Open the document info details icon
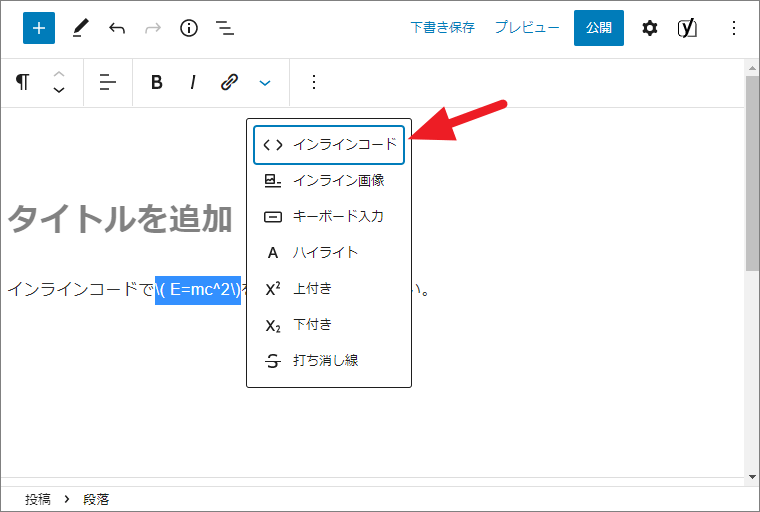Viewport: 760px width, 512px height. pyautogui.click(x=189, y=28)
